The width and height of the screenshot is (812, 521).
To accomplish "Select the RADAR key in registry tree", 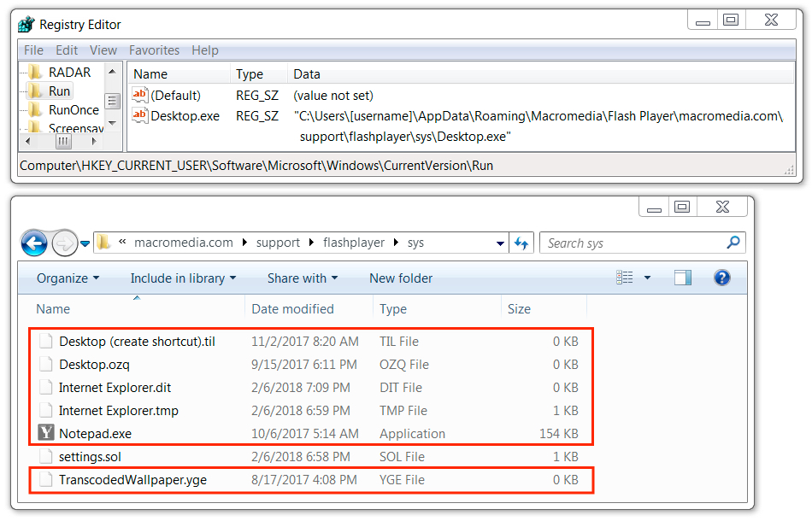I will coord(69,73).
